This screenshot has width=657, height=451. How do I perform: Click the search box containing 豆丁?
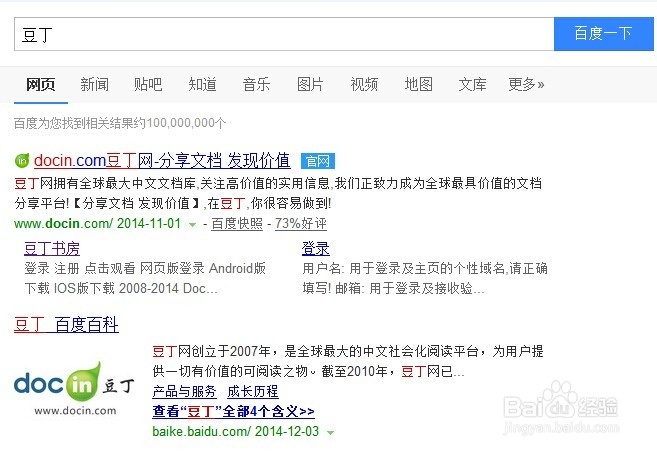coord(284,34)
